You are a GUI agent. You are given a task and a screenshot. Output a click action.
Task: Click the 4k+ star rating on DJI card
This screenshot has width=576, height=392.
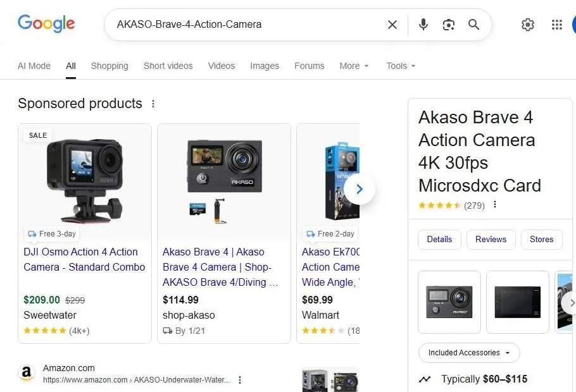click(56, 331)
